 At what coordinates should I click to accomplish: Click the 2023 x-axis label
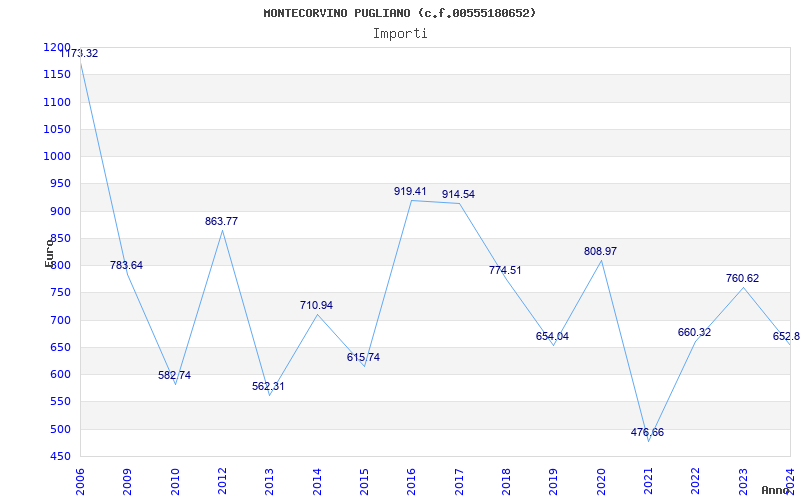[x=743, y=481]
